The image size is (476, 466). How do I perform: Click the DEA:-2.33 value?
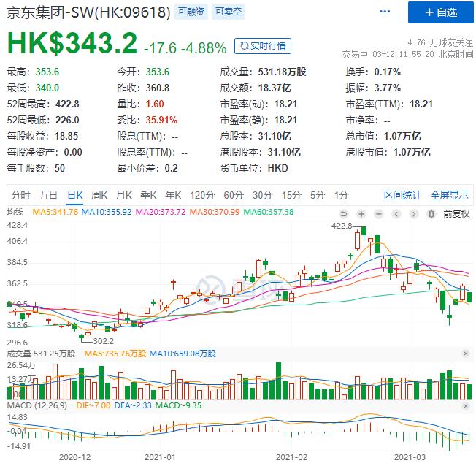pyautogui.click(x=133, y=405)
